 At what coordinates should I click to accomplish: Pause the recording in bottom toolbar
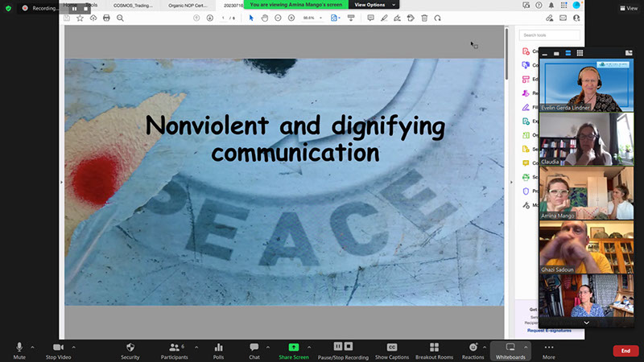pyautogui.click(x=337, y=347)
